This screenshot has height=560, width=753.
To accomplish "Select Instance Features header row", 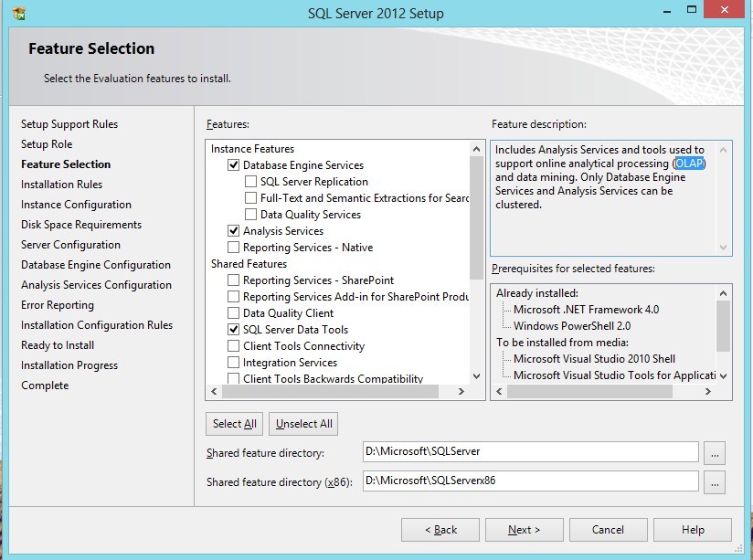I will tap(252, 149).
